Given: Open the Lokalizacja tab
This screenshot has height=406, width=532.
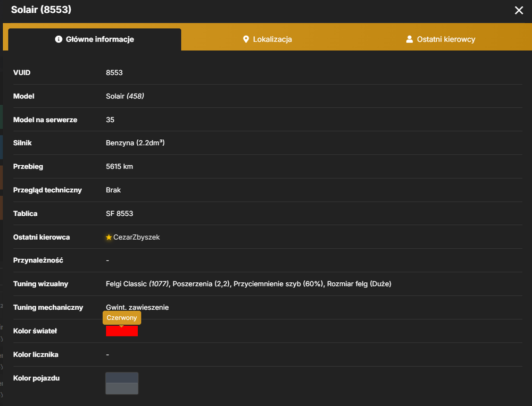Looking at the screenshot, I should coord(268,39).
